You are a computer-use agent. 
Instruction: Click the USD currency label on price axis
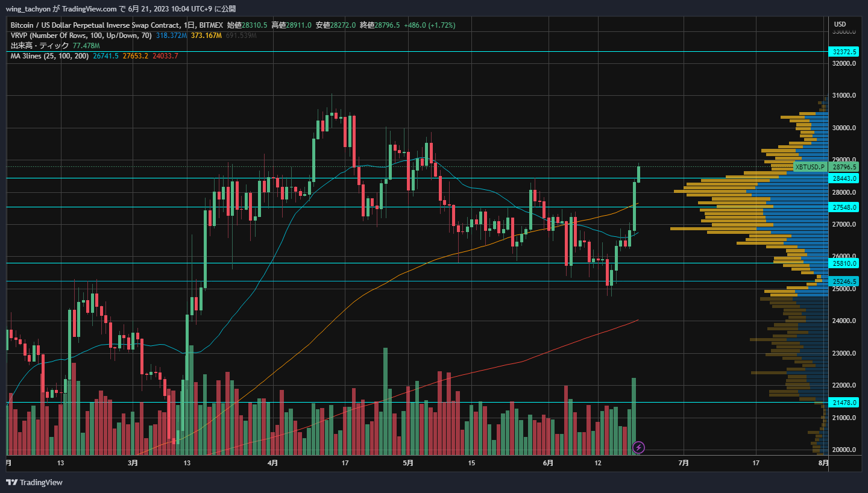[x=840, y=24]
